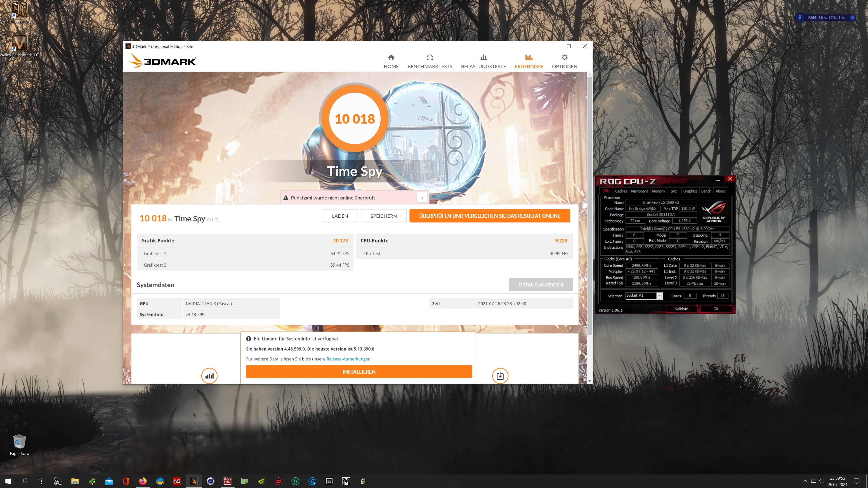
Task: Open the Graphics tab in CPU-Z
Action: (690, 191)
